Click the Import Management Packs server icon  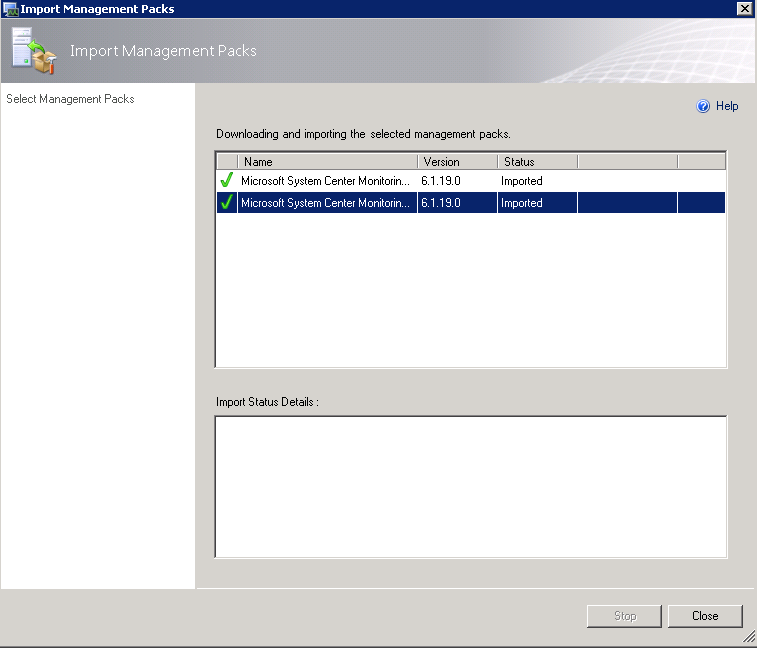click(x=33, y=51)
